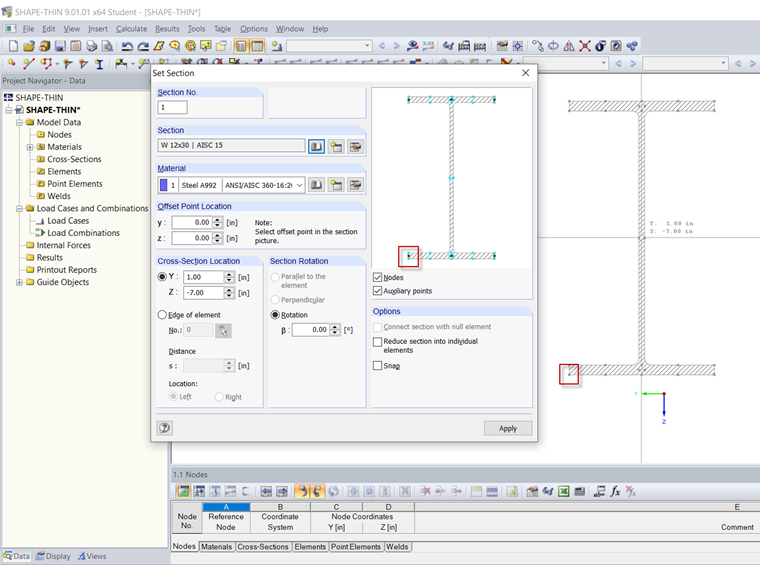Select Point Elements in the project tree
This screenshot has height=570, width=760.
[75, 184]
